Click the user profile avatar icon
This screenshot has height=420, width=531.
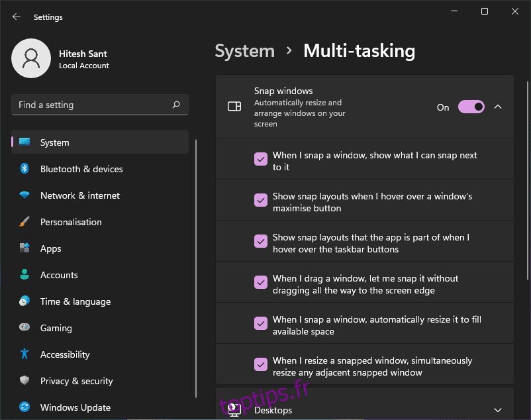point(31,58)
